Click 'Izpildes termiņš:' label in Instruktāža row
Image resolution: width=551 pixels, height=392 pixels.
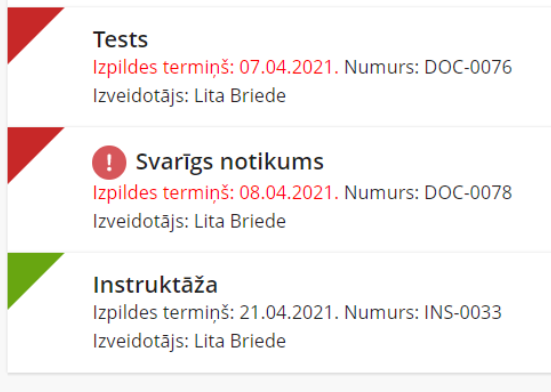coord(163,312)
